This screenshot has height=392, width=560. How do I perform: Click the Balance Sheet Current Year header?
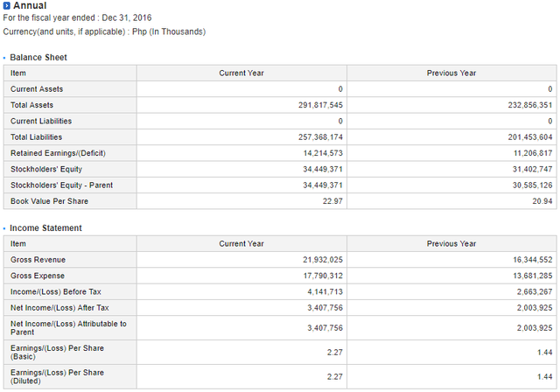[x=241, y=73]
